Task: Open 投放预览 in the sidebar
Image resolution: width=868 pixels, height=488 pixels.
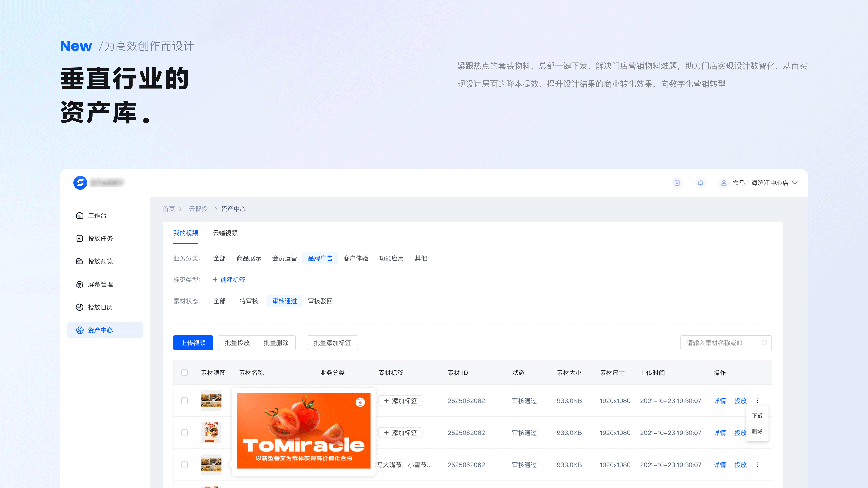Action: coord(105,261)
